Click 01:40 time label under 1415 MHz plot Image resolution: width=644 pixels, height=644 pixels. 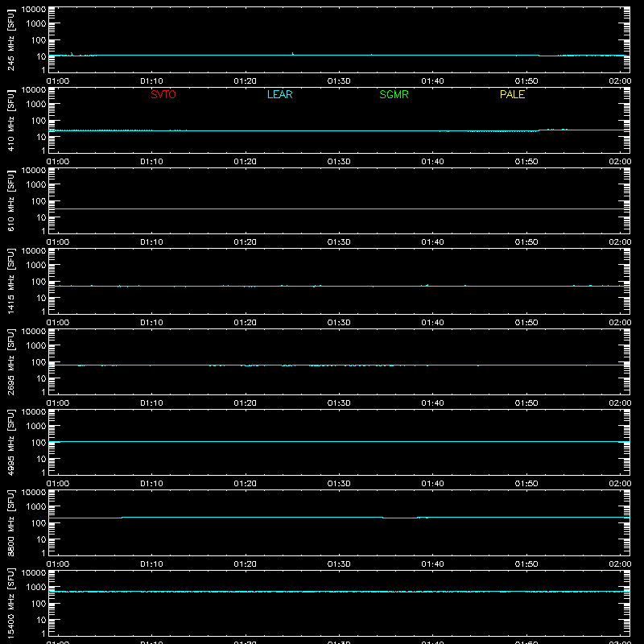point(432,323)
